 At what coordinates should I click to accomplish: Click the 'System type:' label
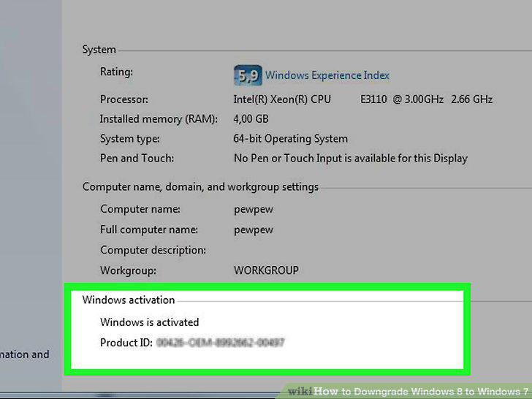pos(129,139)
